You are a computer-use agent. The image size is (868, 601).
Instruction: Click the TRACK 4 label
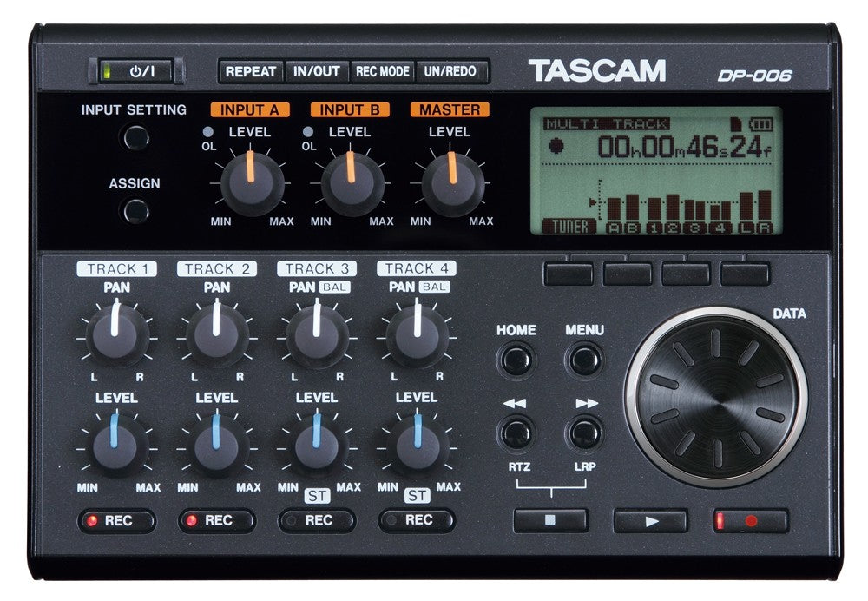pyautogui.click(x=417, y=268)
